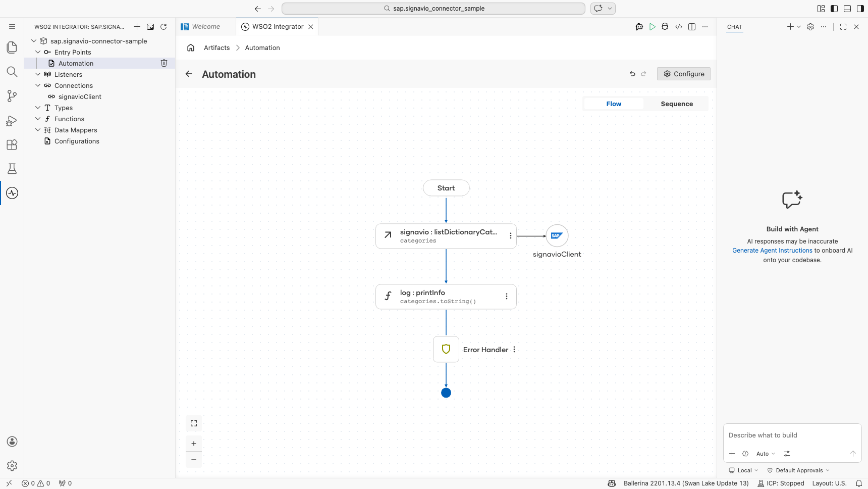Open Source Control view

coord(12,96)
